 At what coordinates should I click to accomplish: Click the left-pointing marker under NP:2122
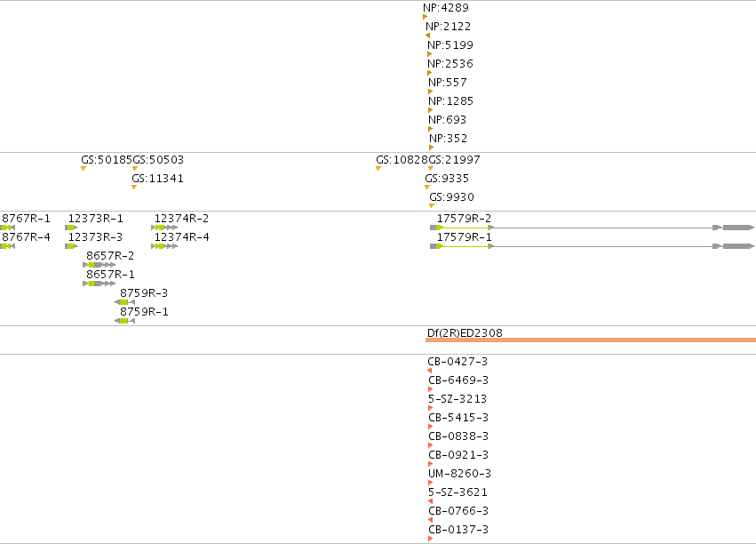click(427, 36)
